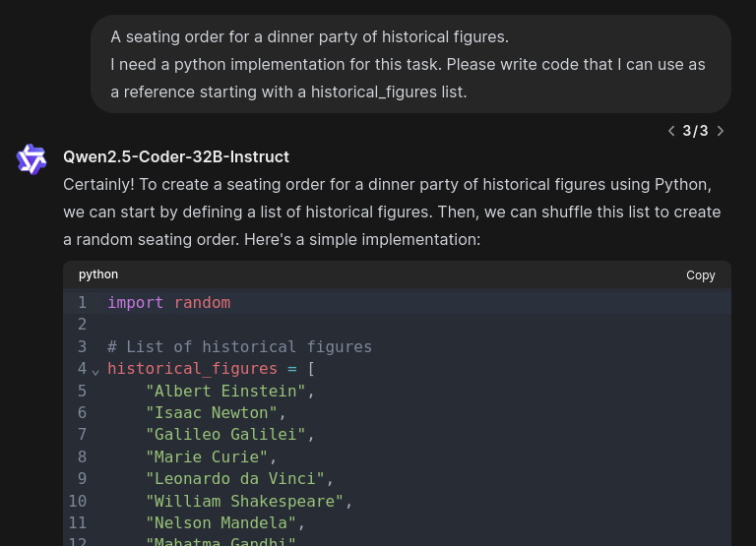
Task: Click the "Nelson Mandela" list entry
Action: (221, 522)
